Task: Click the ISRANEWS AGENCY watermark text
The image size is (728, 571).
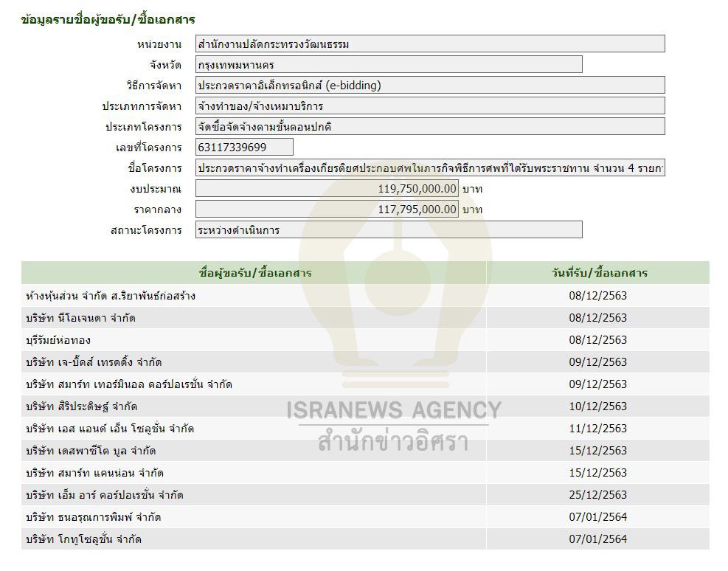Action: [394, 410]
